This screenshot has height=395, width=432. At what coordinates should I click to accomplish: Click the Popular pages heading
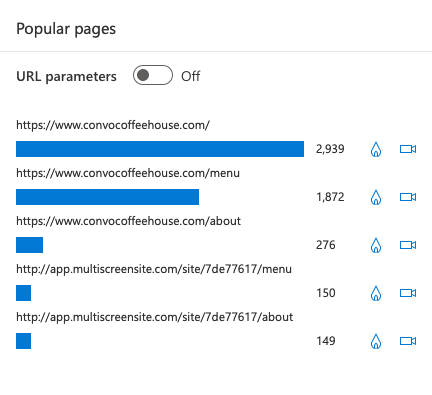pos(66,29)
